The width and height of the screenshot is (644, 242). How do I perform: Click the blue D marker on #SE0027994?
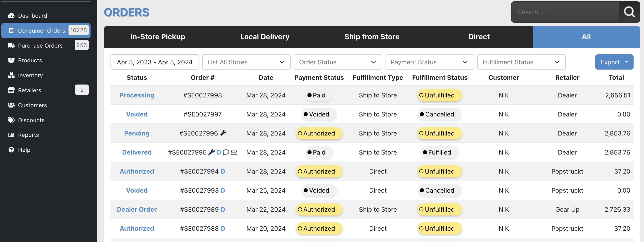point(223,171)
